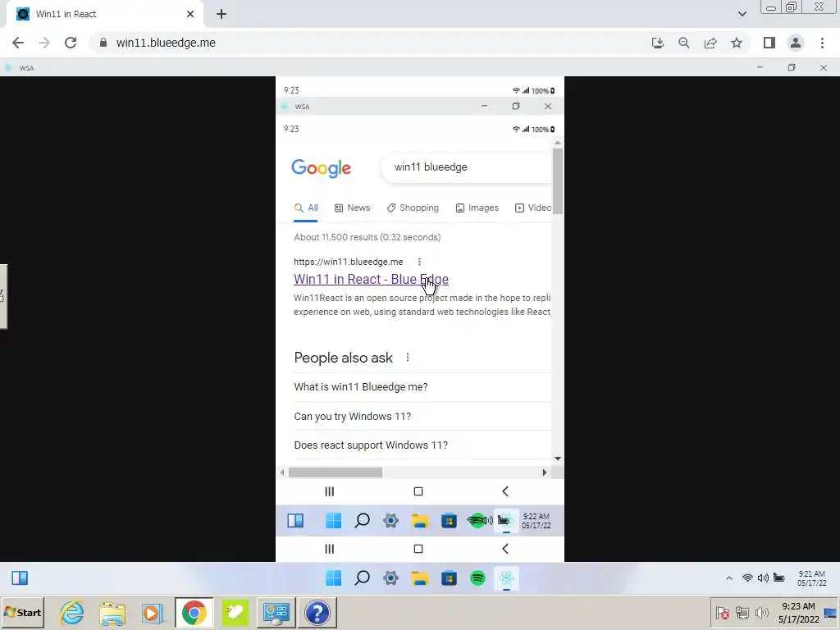The height and width of the screenshot is (630, 840).
Task: Open Widgets on the full-width Win11 taskbar
Action: (x=20, y=578)
